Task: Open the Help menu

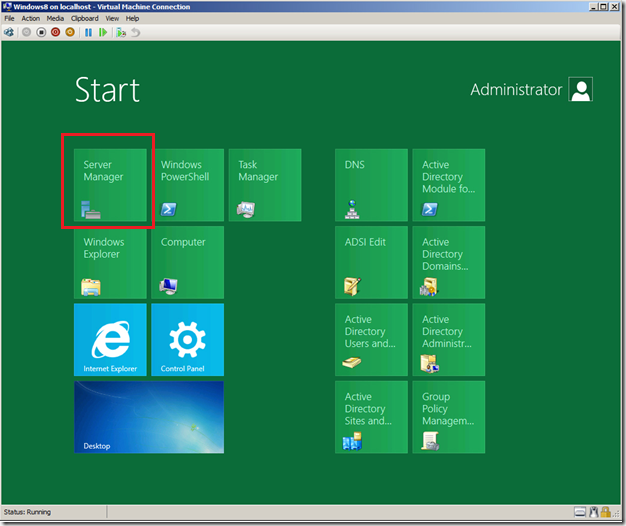Action: click(132, 18)
